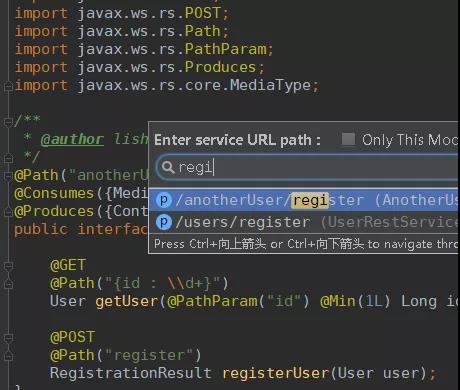Click the service URL path search field
460x390 pixels.
coord(307,167)
